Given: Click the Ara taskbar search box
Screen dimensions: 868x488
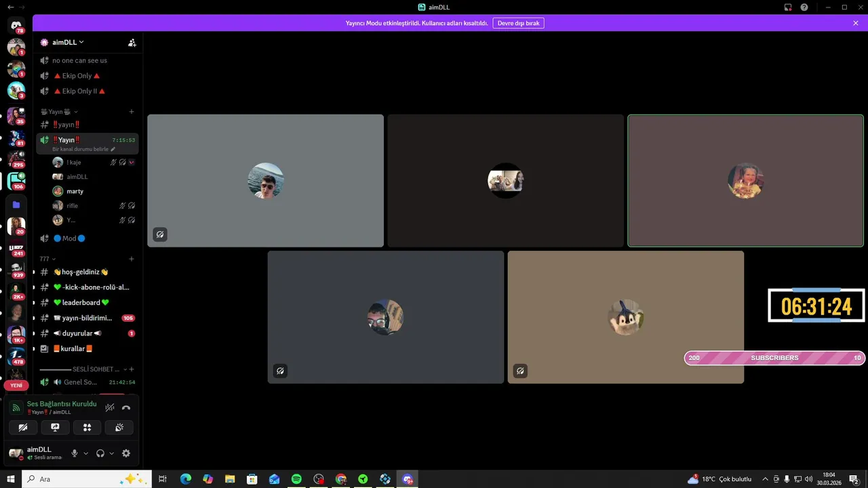Looking at the screenshot, I should pos(87,479).
